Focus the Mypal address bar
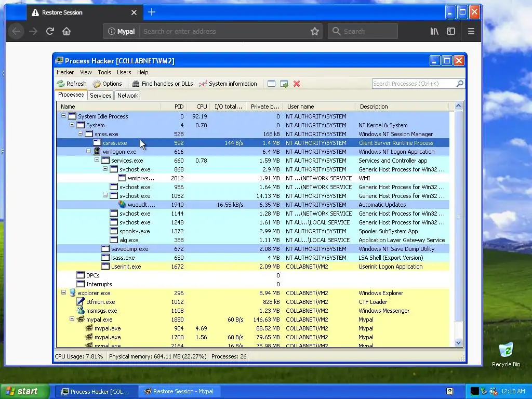This screenshot has width=532, height=399. coord(224,31)
